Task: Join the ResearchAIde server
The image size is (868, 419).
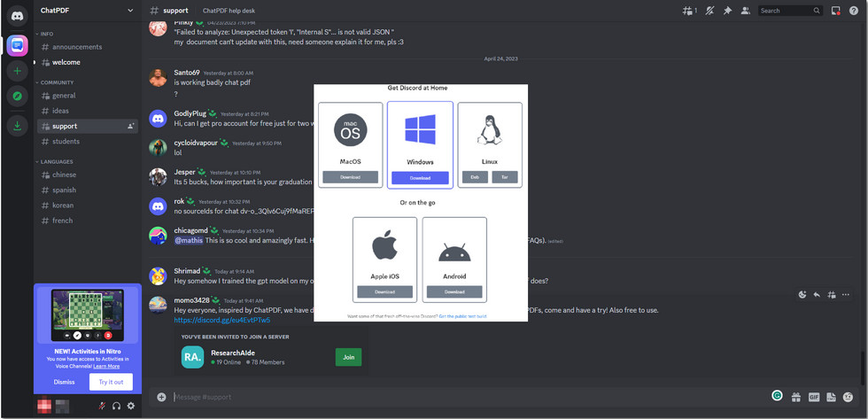Action: tap(348, 357)
